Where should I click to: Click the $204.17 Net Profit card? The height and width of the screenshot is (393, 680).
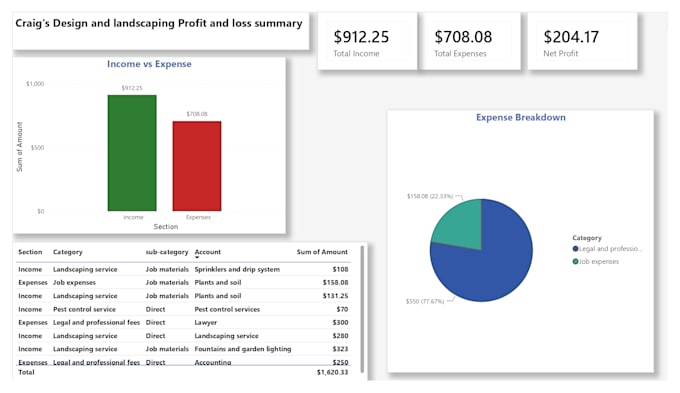[x=582, y=41]
